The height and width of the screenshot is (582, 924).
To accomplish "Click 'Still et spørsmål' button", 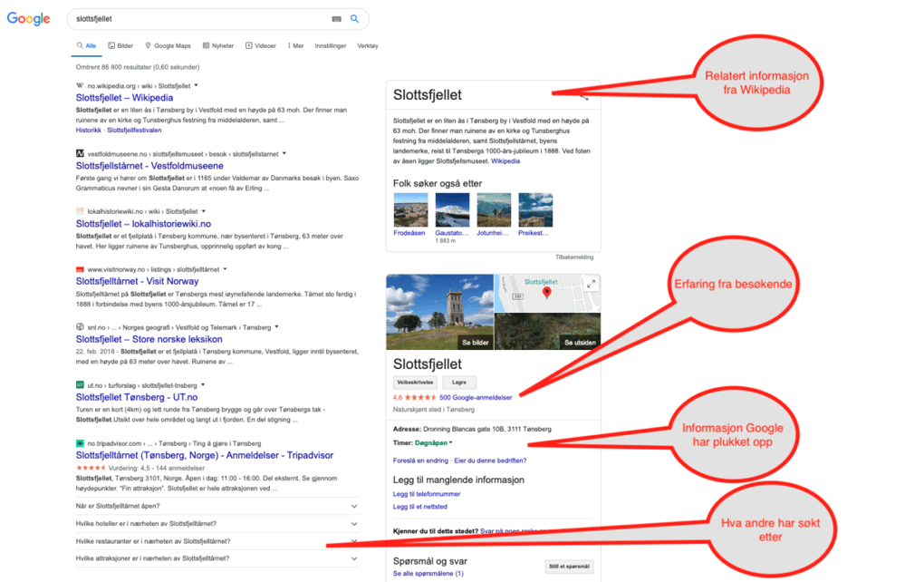I will tap(569, 567).
